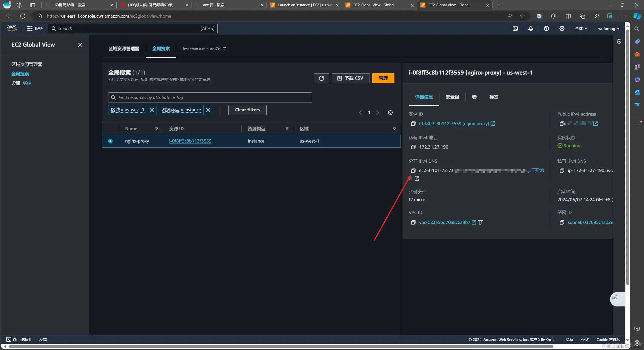Switch to the 安全组 details tab
The image size is (644, 350).
452,97
